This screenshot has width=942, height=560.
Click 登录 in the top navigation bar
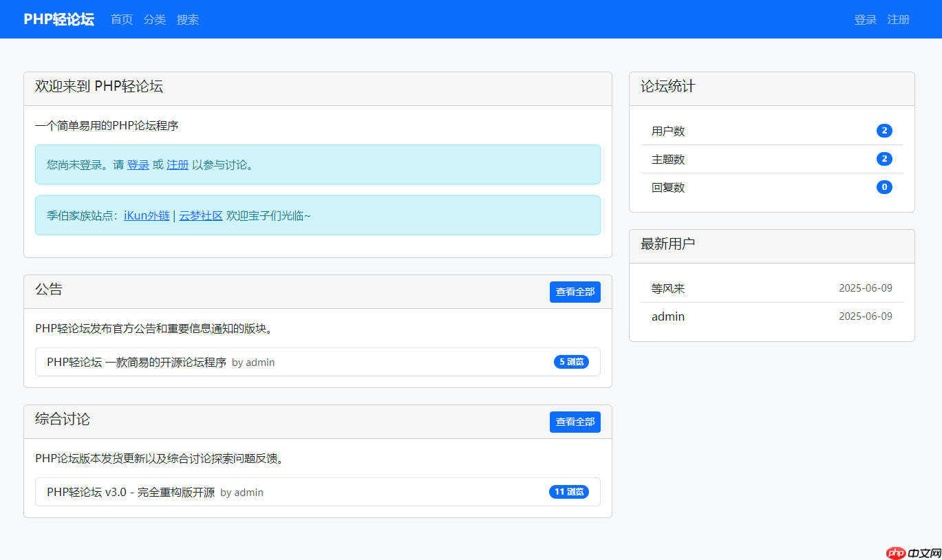coord(864,19)
